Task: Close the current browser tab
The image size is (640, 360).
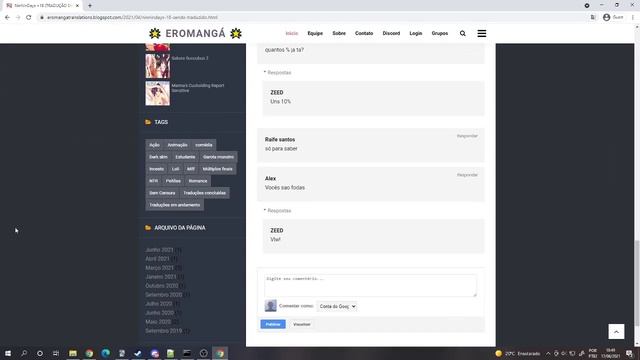Action: 77,6
